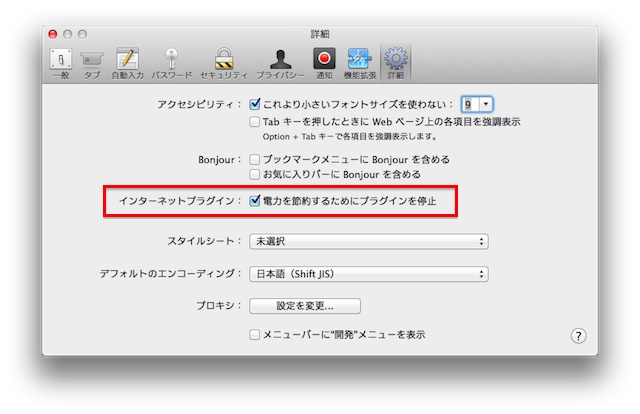This screenshot has width=640, height=414.
Task: Select the 詳細 (Advanced) gear icon
Action: [395, 62]
